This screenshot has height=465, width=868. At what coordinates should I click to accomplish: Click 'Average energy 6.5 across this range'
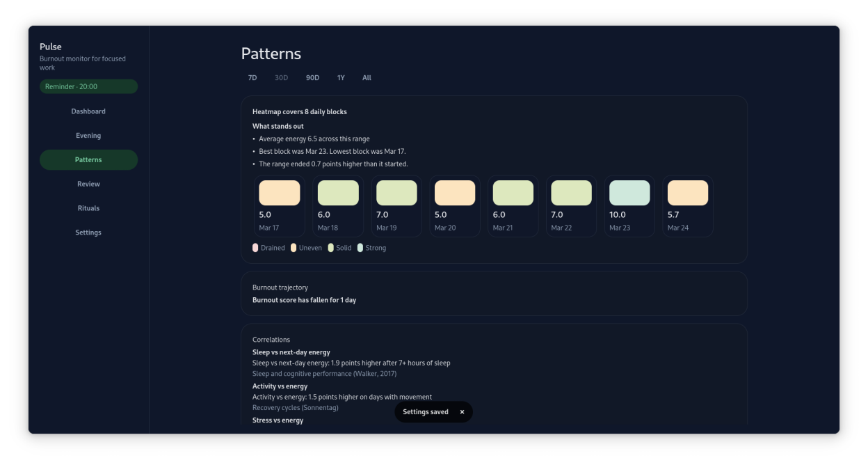tap(314, 139)
